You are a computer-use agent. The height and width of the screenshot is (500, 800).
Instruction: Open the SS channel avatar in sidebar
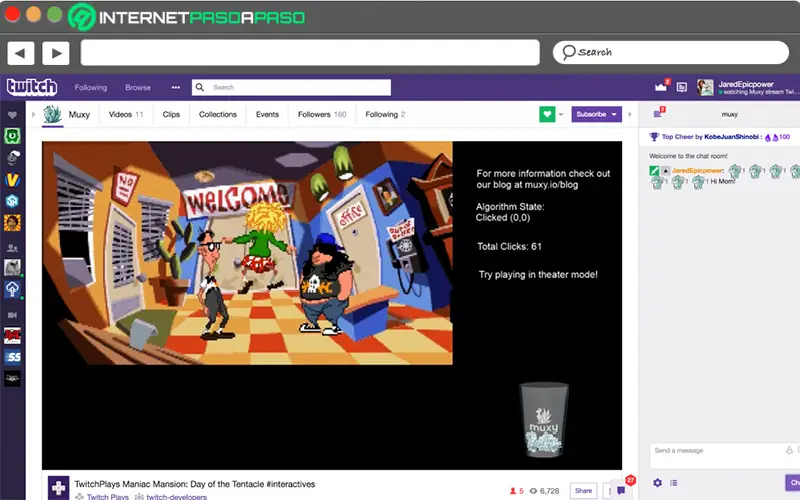coord(12,357)
